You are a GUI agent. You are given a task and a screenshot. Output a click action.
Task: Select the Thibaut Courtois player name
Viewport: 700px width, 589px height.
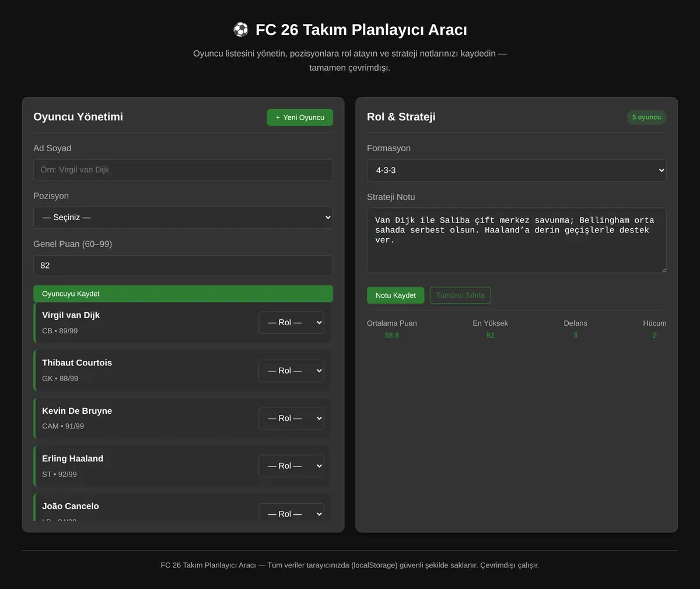tap(77, 363)
